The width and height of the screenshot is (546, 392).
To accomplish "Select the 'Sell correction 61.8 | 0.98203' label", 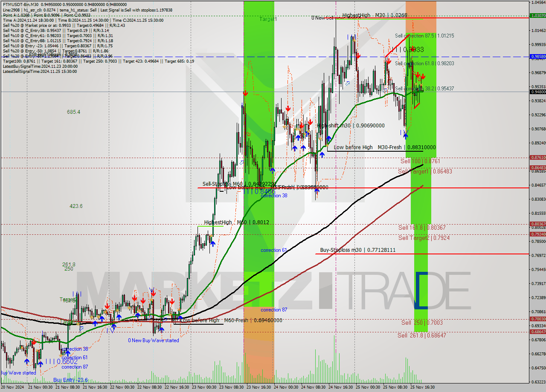I will (x=424, y=63).
